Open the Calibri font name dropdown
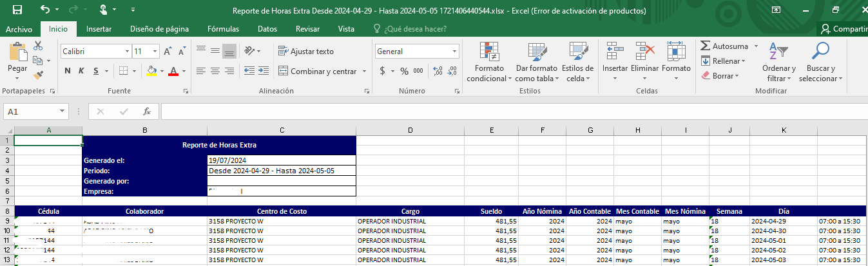This screenshot has width=868, height=266. [x=127, y=52]
